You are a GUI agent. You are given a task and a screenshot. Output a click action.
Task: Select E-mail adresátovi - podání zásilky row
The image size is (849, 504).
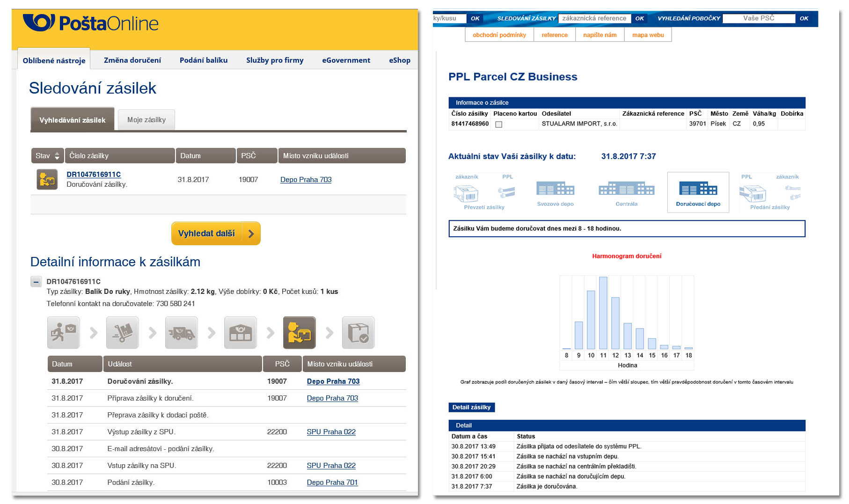pos(227,449)
